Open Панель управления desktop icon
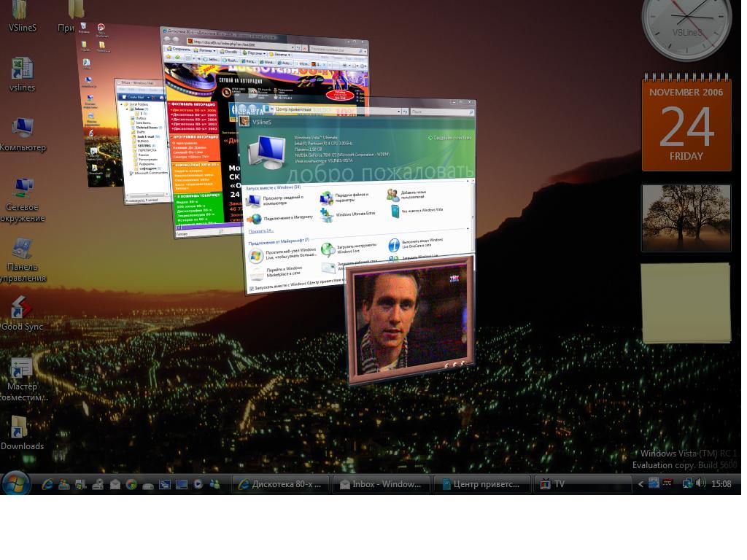 click(22, 260)
